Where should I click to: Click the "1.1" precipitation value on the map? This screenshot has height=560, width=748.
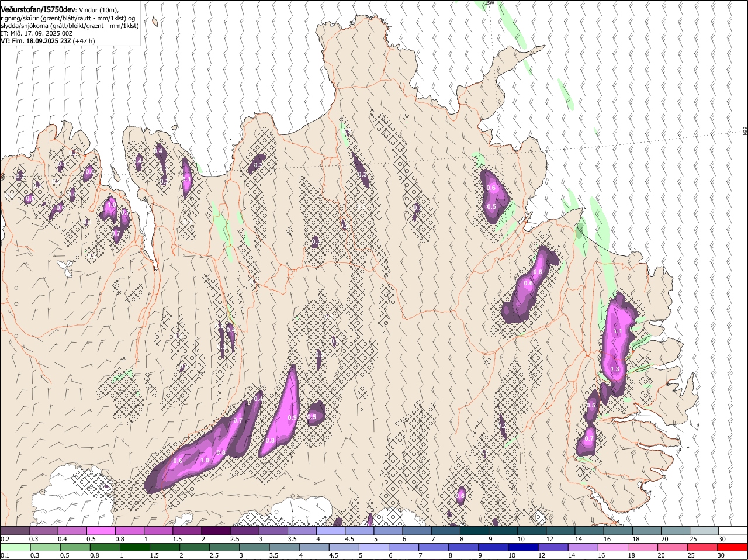point(618,331)
